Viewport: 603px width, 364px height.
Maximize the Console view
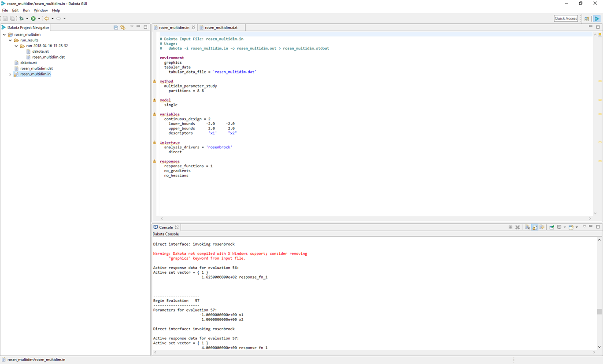597,227
